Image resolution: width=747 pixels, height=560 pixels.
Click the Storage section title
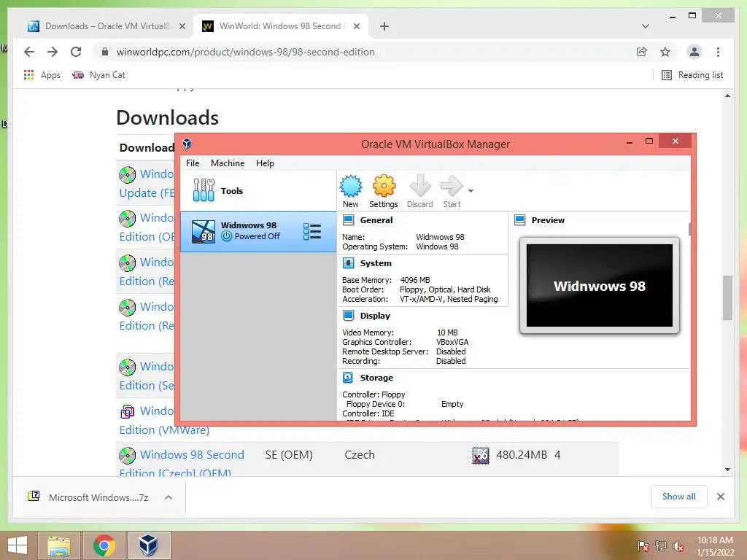pos(376,378)
